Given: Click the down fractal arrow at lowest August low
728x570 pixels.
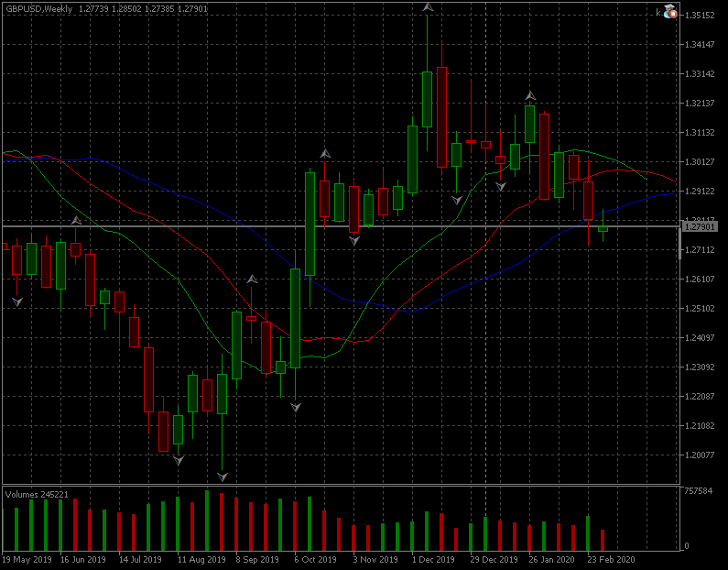Looking at the screenshot, I should (x=223, y=477).
